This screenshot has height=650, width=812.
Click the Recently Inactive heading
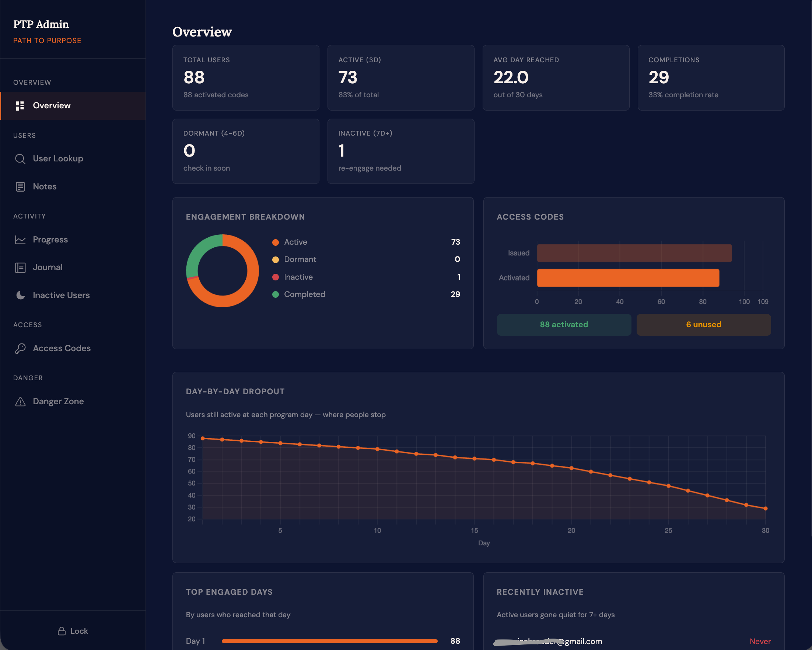pos(540,592)
